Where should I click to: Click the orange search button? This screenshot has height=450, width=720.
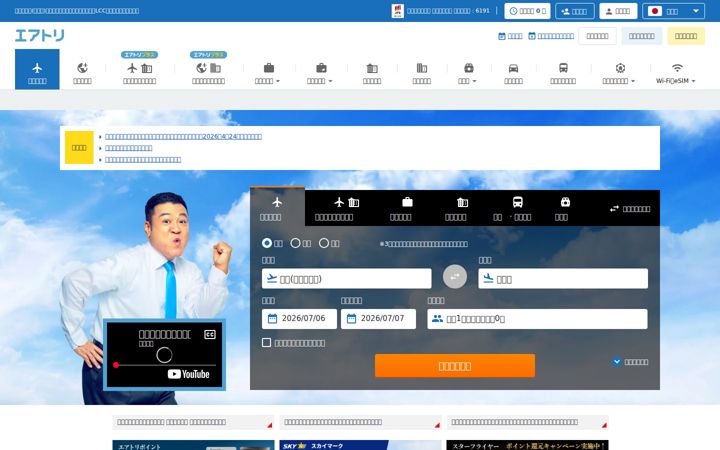coord(455,366)
